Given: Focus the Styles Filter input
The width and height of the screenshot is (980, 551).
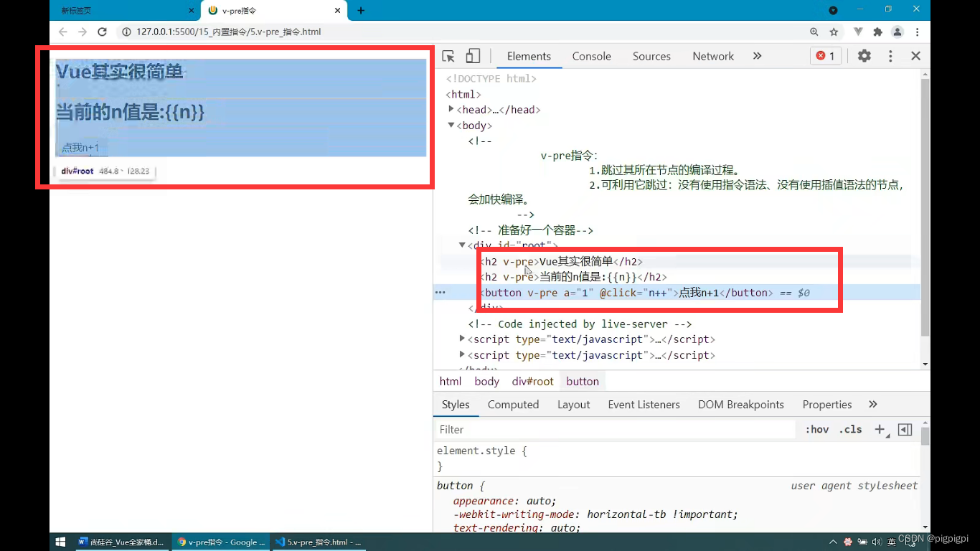Looking at the screenshot, I should 616,430.
